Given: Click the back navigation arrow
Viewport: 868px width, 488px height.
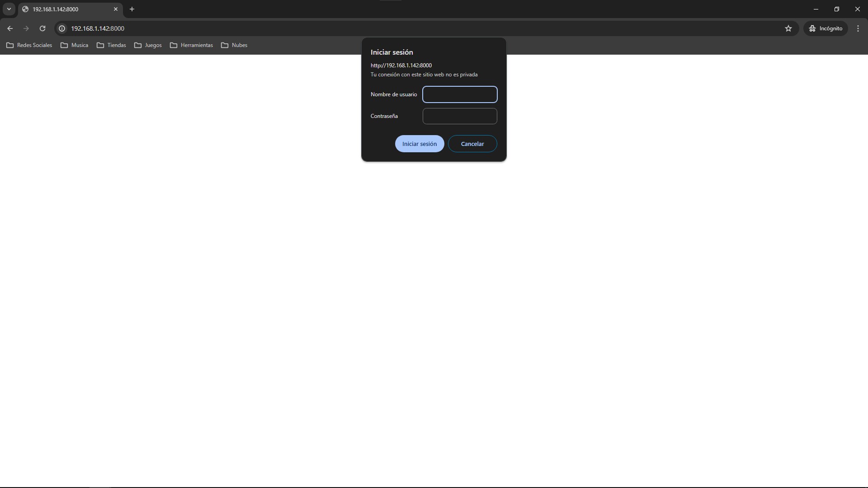Looking at the screenshot, I should click(x=10, y=28).
